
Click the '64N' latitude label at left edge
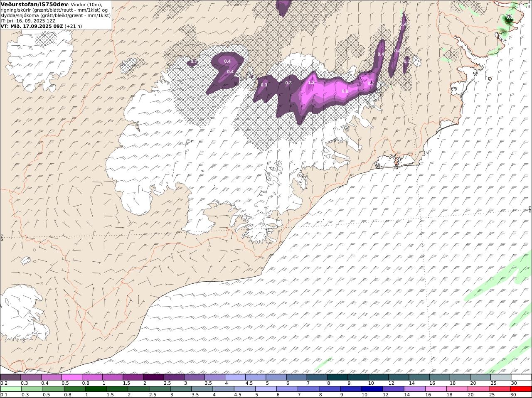point(2,237)
